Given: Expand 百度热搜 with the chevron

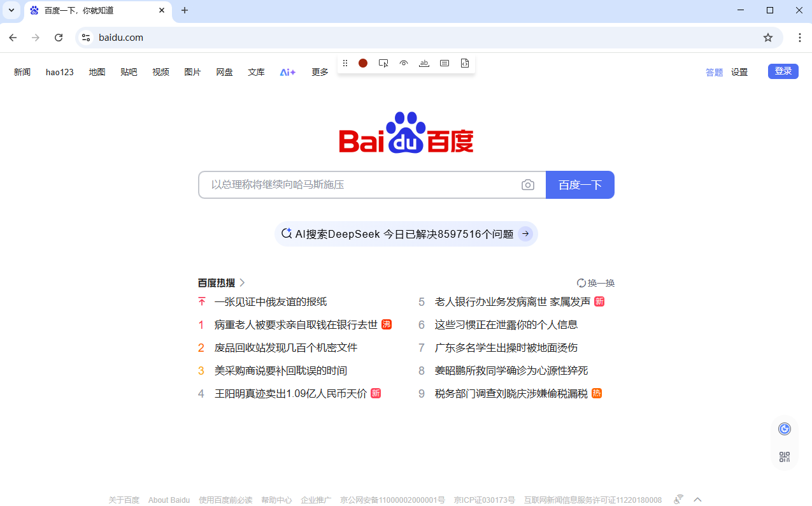Looking at the screenshot, I should pyautogui.click(x=242, y=283).
